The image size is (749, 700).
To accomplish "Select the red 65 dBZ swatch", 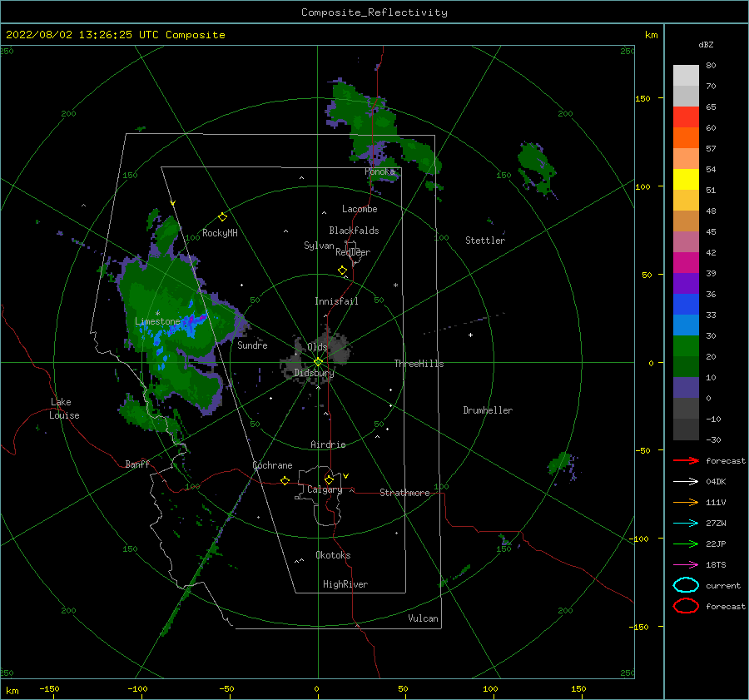I will 686,117.
